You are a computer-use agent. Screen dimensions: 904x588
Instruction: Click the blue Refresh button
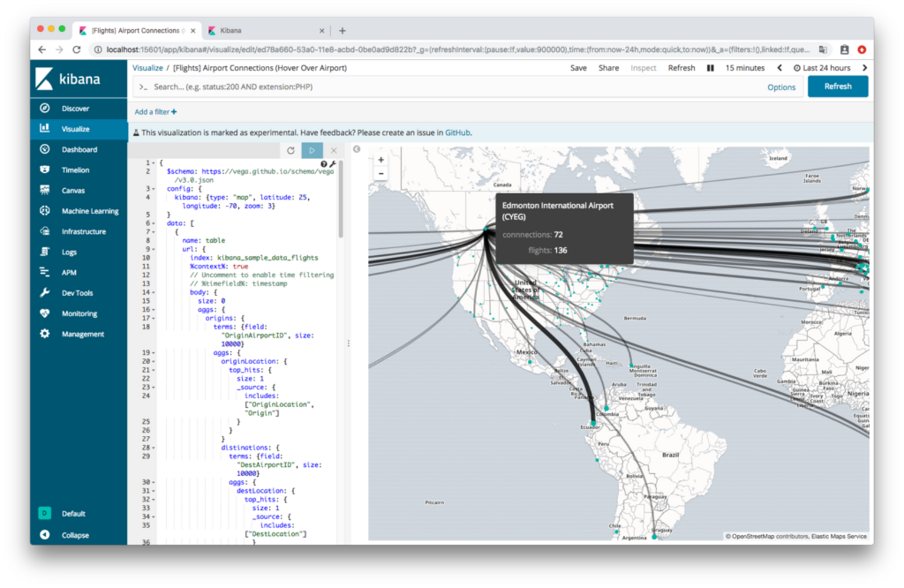pos(838,87)
